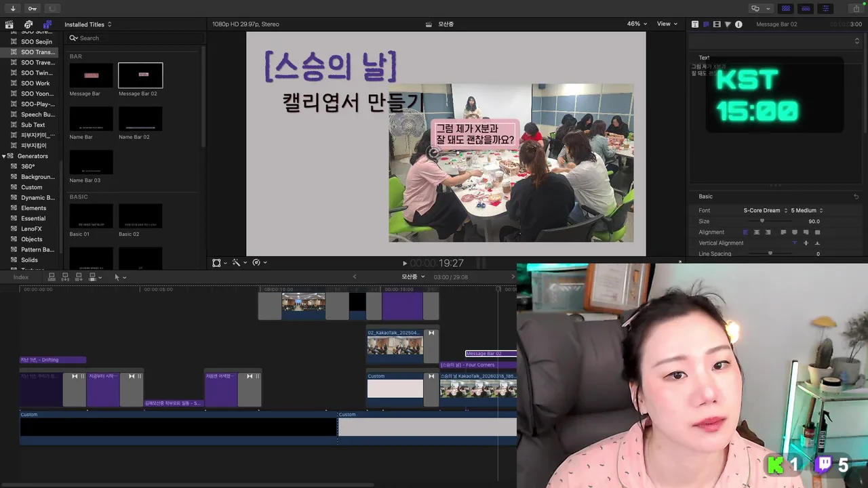Click the Import Media arrow button
868x488 pixels.
(12, 8)
